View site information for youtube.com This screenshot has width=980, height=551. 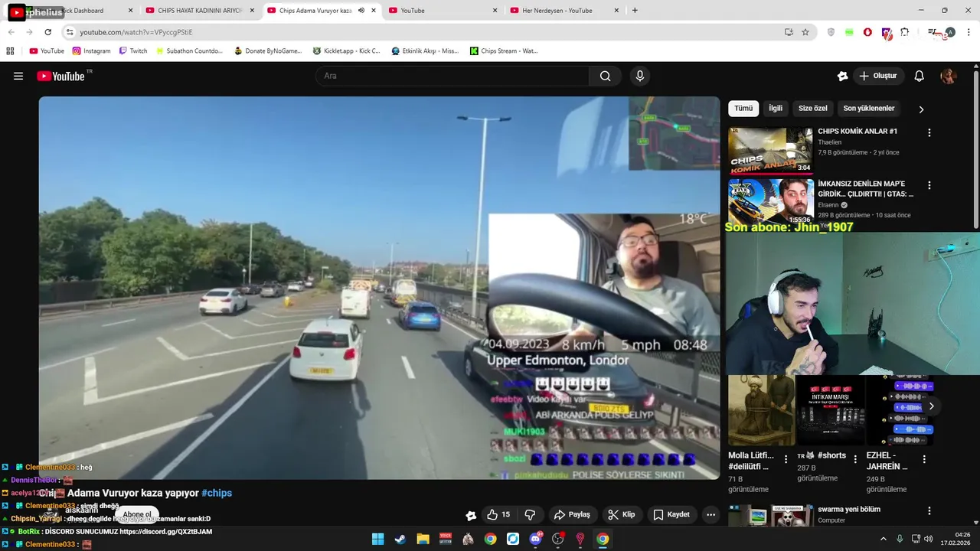point(70,32)
